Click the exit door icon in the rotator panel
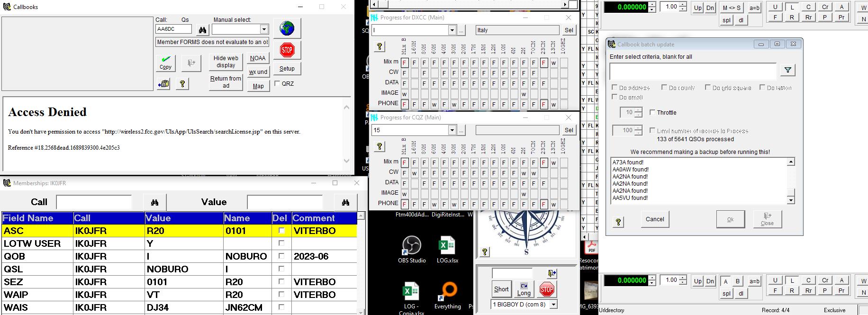 pos(552,273)
